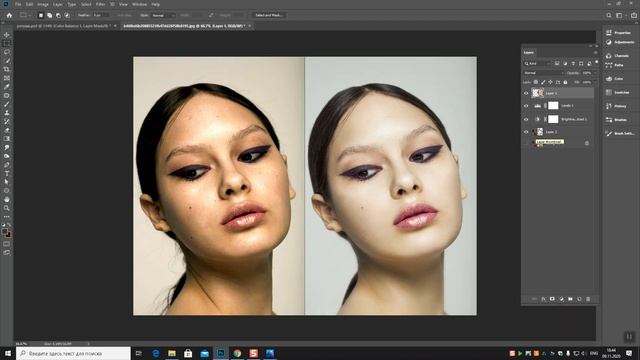640x360 pixels.
Task: Toggle lock position in Layers panel
Action: pos(550,82)
